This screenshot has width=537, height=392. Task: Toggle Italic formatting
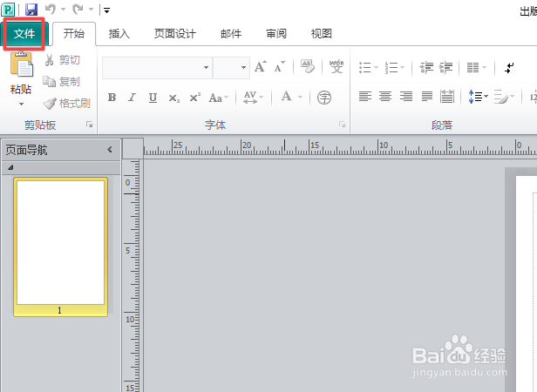point(132,98)
